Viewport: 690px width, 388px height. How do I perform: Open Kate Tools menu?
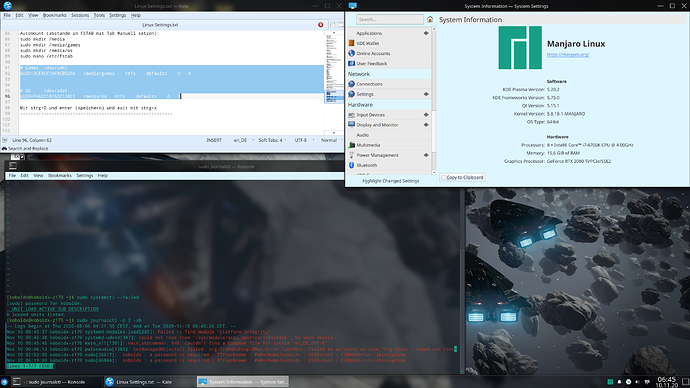coord(99,15)
